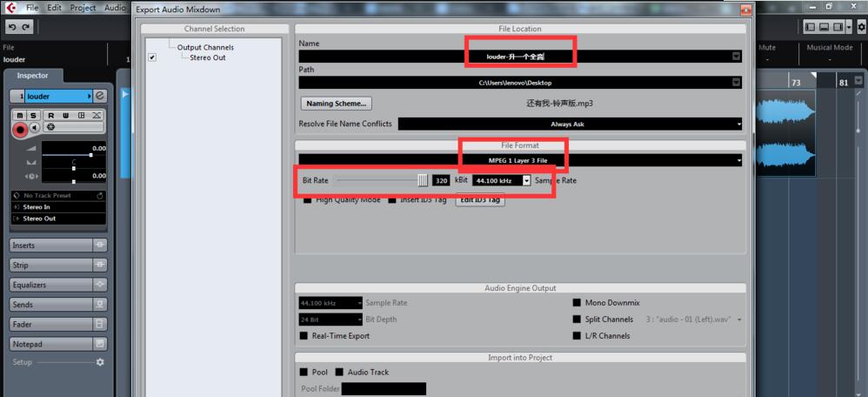Expand the Sends section in Inspector
Viewport: 868px width, 397px height.
[x=51, y=305]
